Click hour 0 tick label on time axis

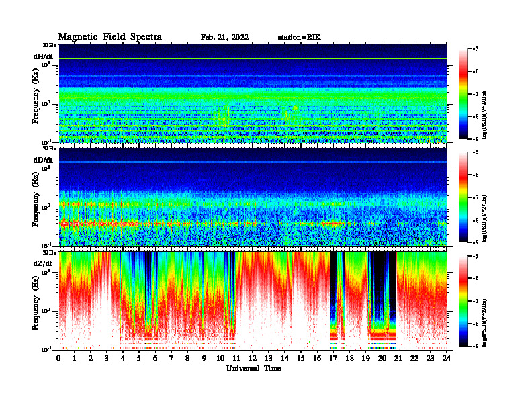coord(58,359)
